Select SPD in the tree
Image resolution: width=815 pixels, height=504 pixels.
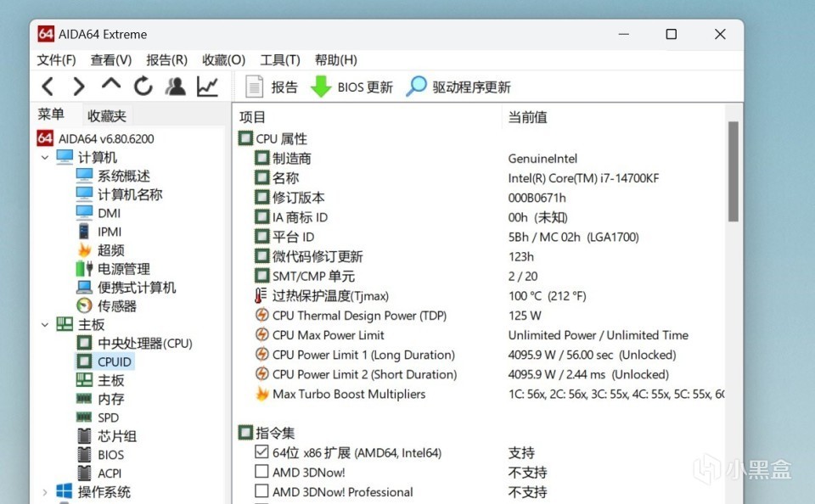[x=98, y=417]
